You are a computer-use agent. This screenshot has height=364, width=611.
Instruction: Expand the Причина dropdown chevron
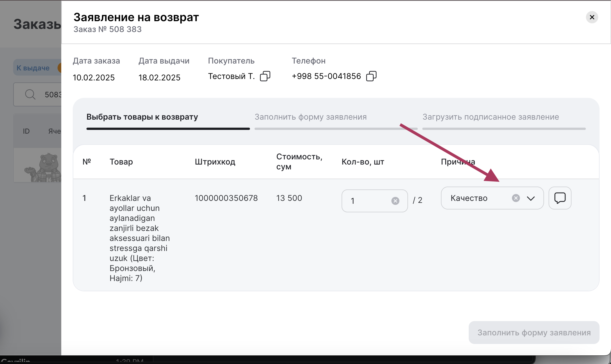531,198
